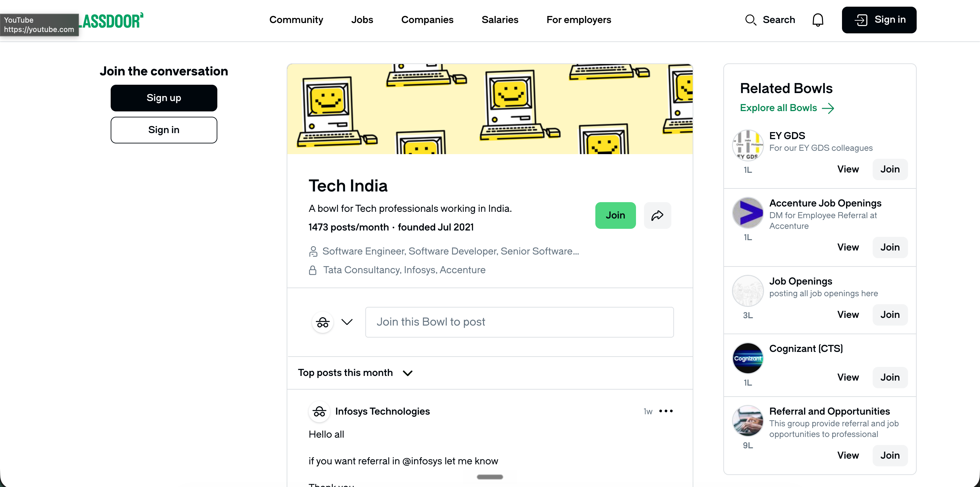This screenshot has width=980, height=487.
Task: Click the Job Openings bowl avatar
Action: click(748, 291)
